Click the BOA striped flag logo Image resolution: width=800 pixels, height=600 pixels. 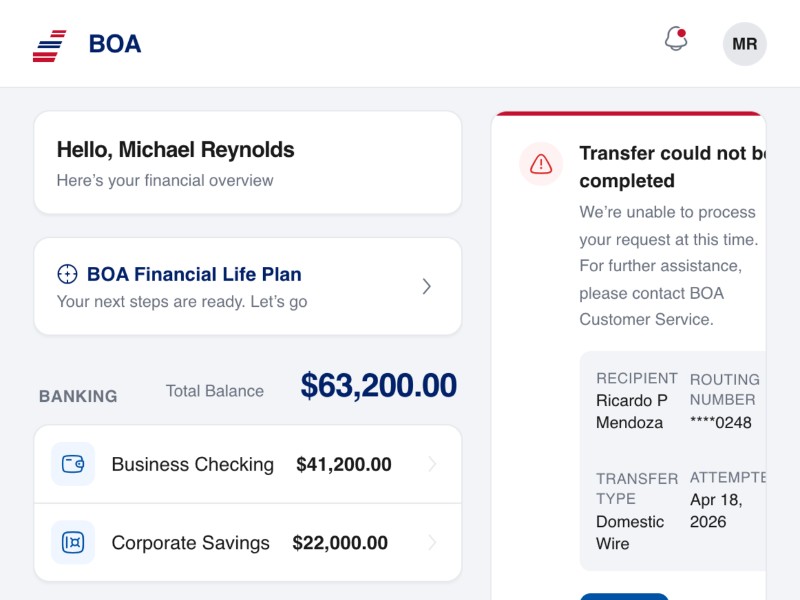pos(49,45)
